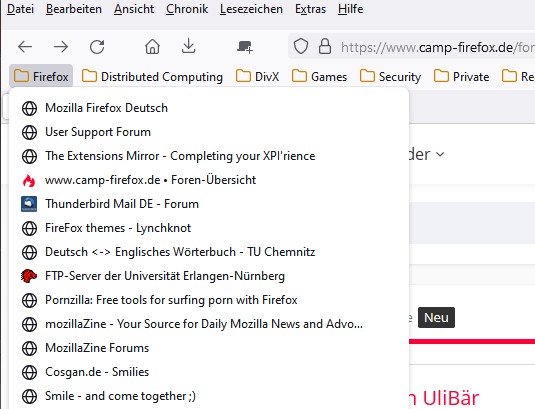The image size is (535, 409).
Task: Open mozillaZine Daily Mozilla News bookmark
Action: click(x=209, y=324)
